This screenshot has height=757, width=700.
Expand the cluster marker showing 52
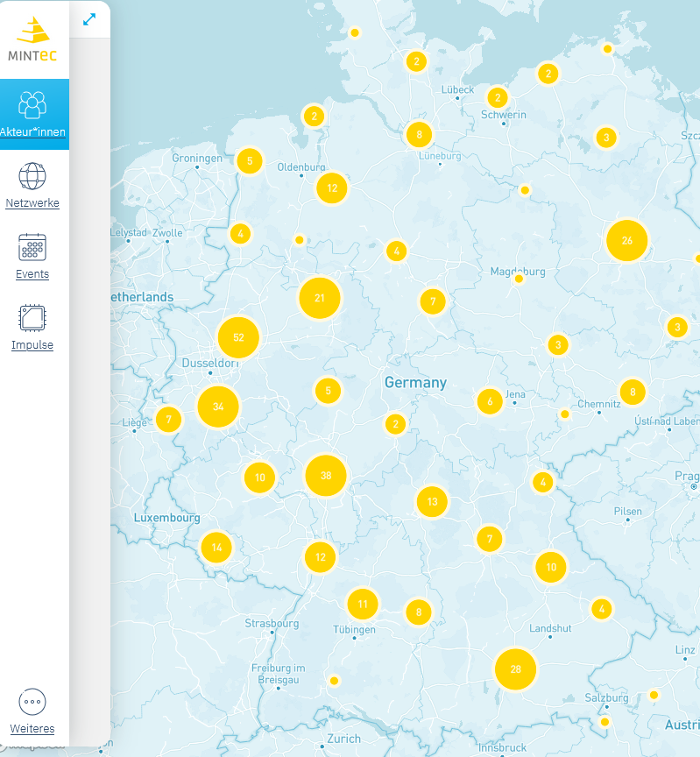point(238,337)
